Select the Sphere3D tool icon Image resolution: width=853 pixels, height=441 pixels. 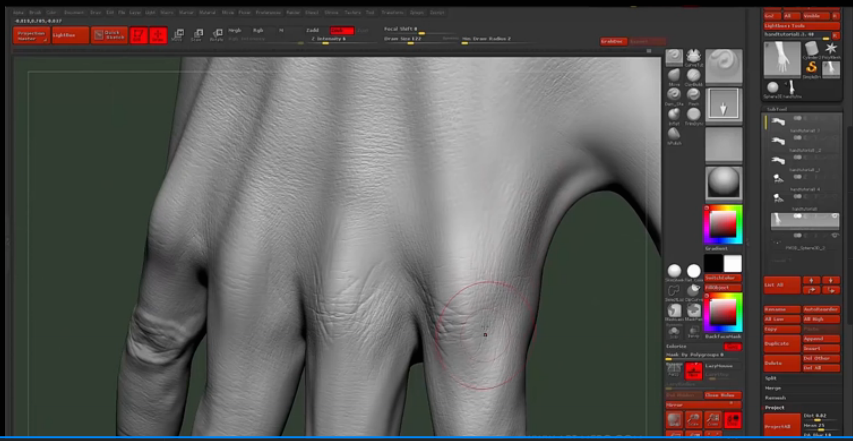772,88
